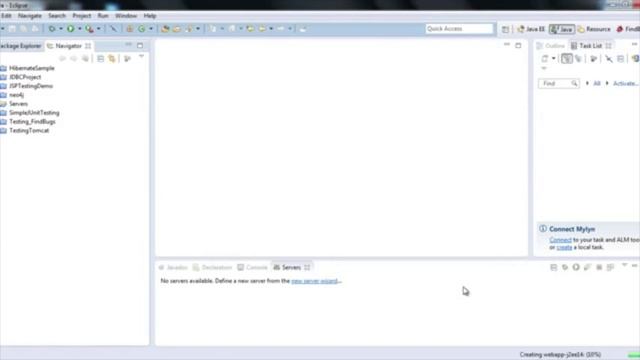Open the Navigate menu
The width and height of the screenshot is (640, 360).
30,16
